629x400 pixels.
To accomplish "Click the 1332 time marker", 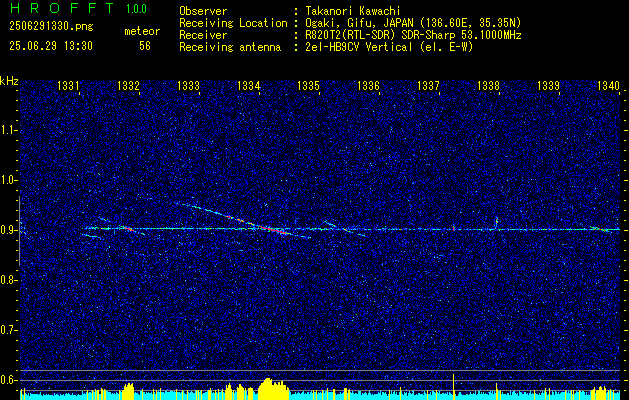I will point(128,85).
